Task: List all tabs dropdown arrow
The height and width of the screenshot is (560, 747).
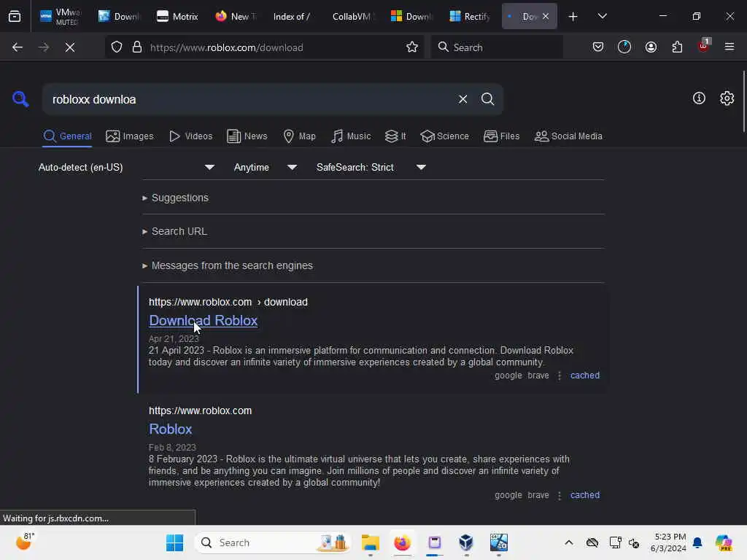Action: (602, 17)
